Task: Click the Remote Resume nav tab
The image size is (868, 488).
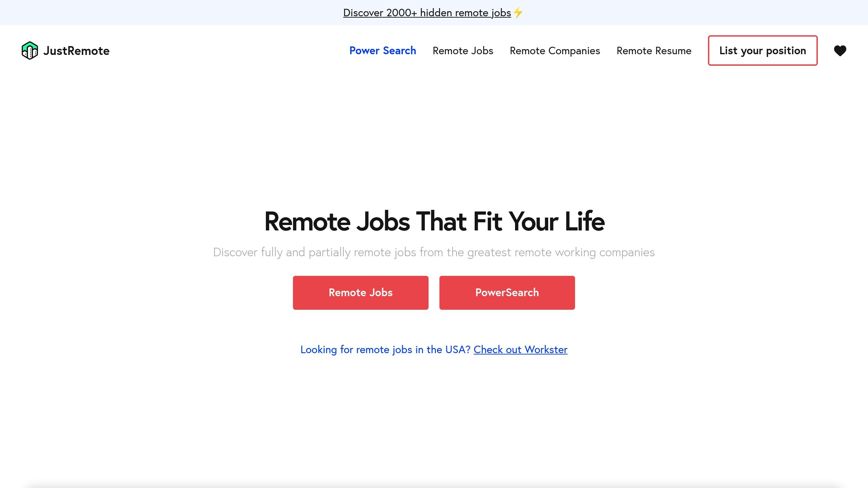Action: click(654, 50)
